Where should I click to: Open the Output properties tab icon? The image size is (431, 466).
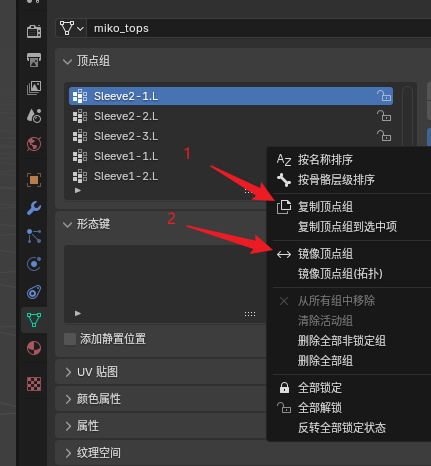coord(34,60)
